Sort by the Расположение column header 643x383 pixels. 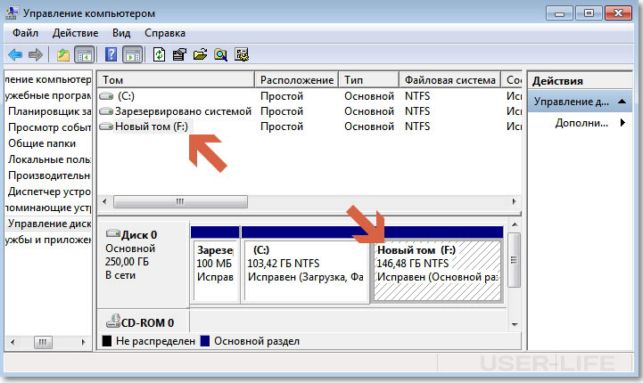297,80
